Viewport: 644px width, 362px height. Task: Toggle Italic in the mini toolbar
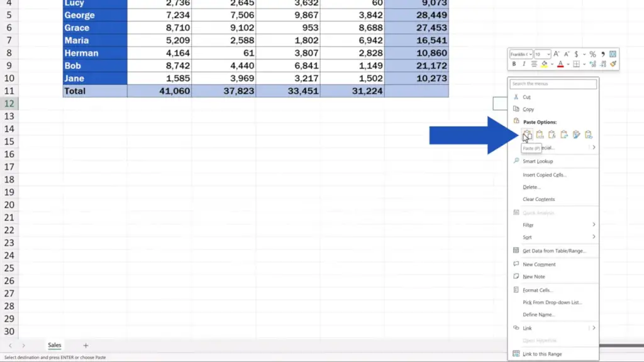(x=523, y=64)
